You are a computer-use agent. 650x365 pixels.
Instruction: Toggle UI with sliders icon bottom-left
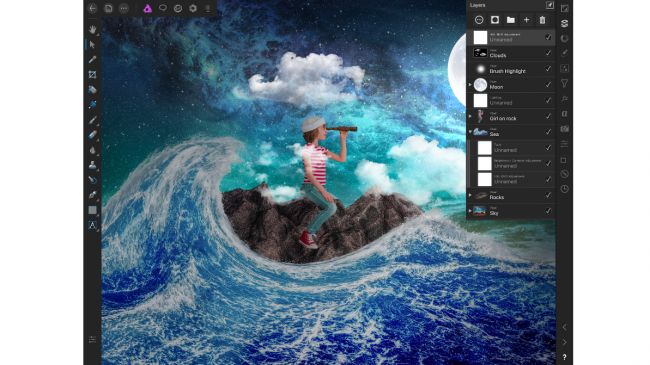92,340
